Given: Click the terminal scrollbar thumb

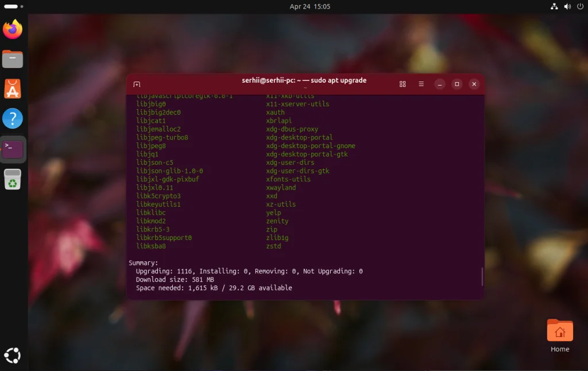Looking at the screenshot, I should tap(482, 276).
